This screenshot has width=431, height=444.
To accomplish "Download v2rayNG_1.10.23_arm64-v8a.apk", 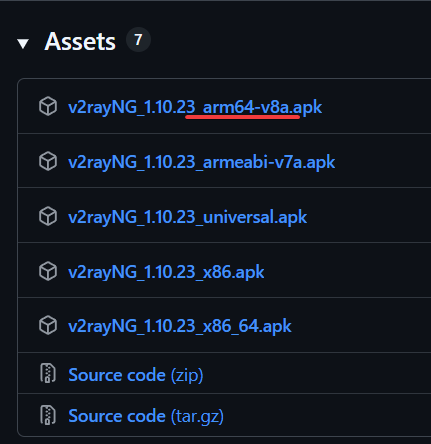I will tap(195, 107).
